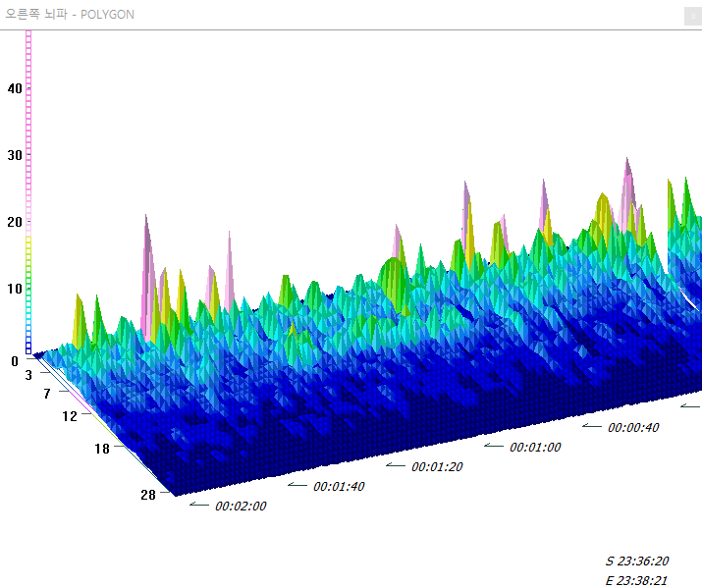The height and width of the screenshot is (588, 702).
Task: Click the 7 frequency axis label
Action: pyautogui.click(x=47, y=394)
